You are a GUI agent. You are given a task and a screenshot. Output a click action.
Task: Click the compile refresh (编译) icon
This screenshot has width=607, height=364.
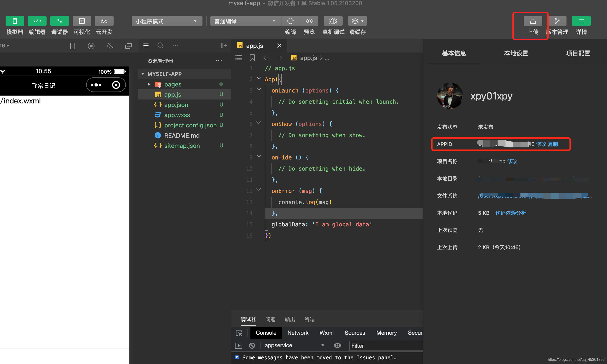point(290,21)
